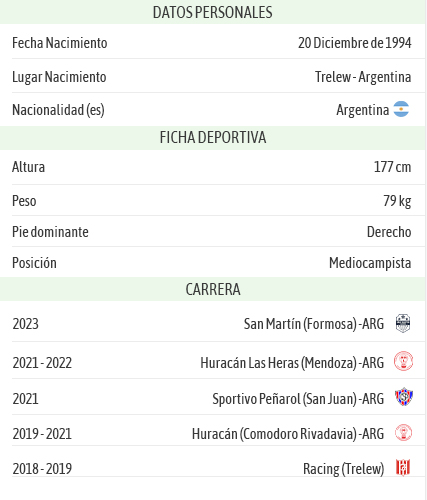This screenshot has width=427, height=500.
Task: Open the San Martín Formosa club crest
Action: (403, 323)
